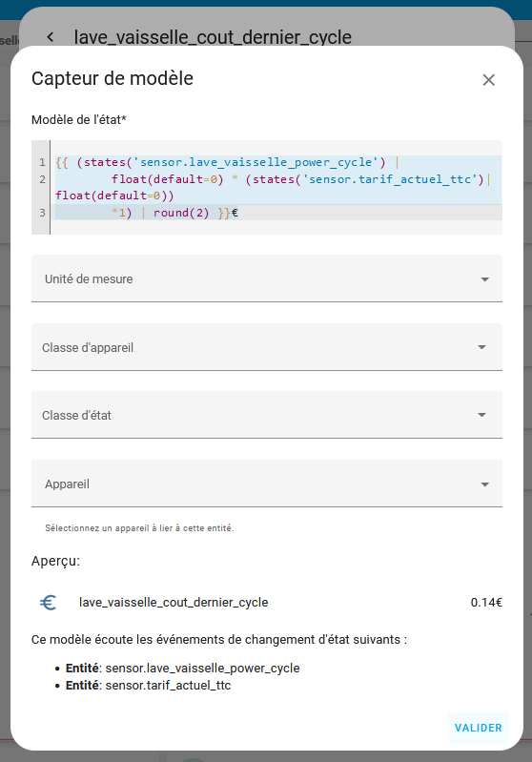
Task: Focus the Classe d'appareil field
Action: pos(267,347)
